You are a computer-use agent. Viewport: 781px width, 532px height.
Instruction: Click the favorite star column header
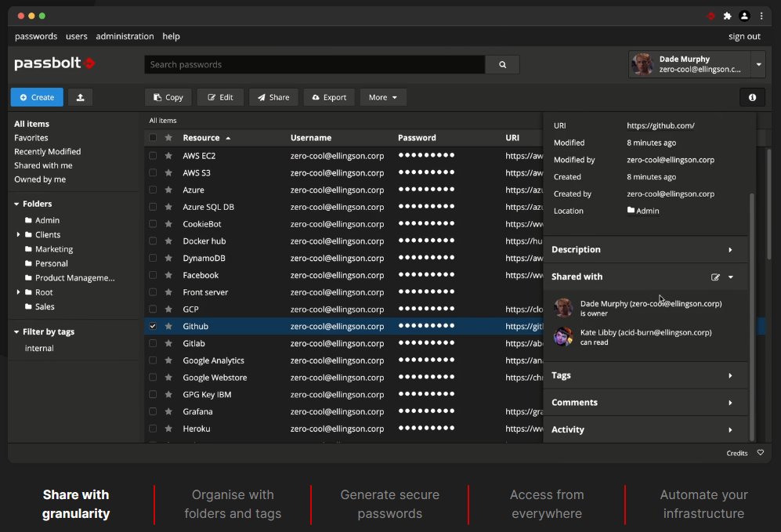coord(168,137)
